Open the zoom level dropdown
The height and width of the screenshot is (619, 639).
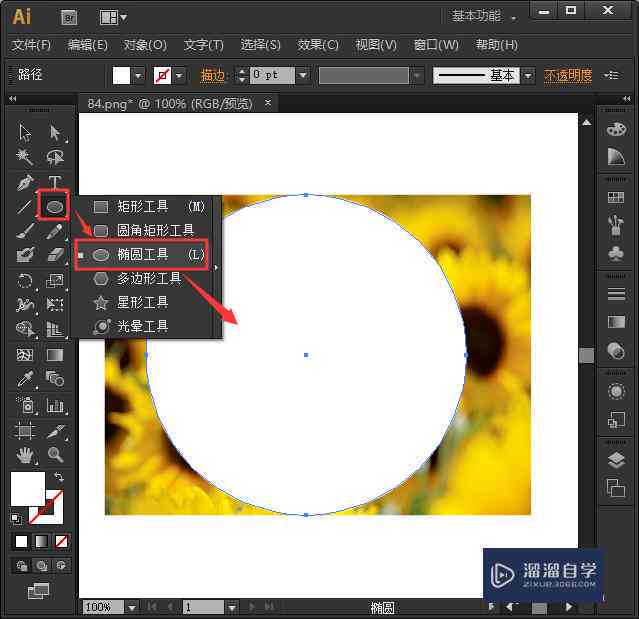click(x=132, y=608)
